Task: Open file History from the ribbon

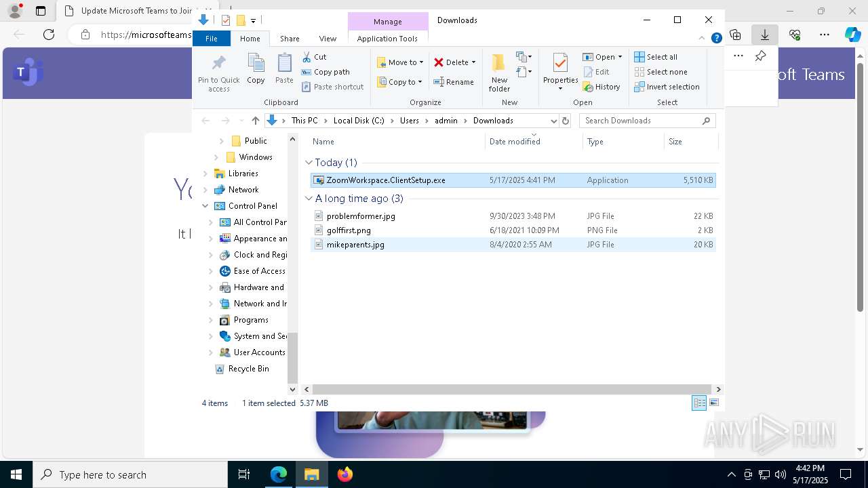Action: [x=601, y=87]
